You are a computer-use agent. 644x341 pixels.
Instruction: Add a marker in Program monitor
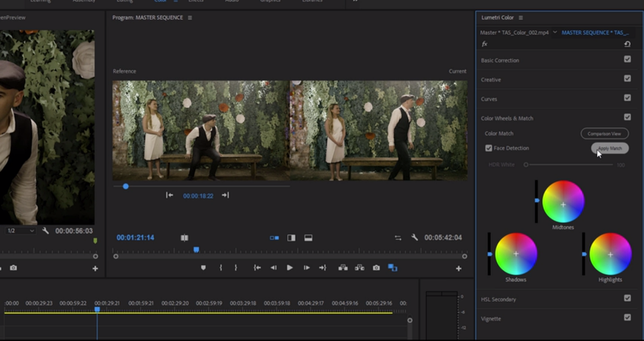203,267
